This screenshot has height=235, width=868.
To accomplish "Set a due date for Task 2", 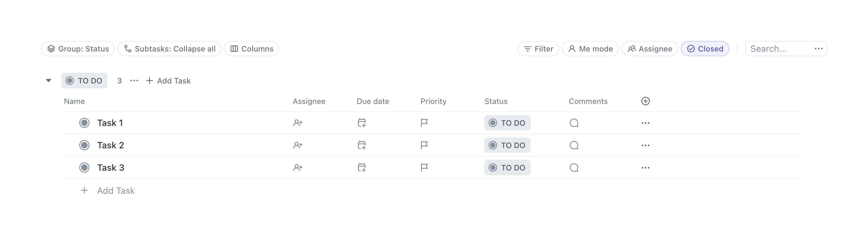I will coord(362,145).
